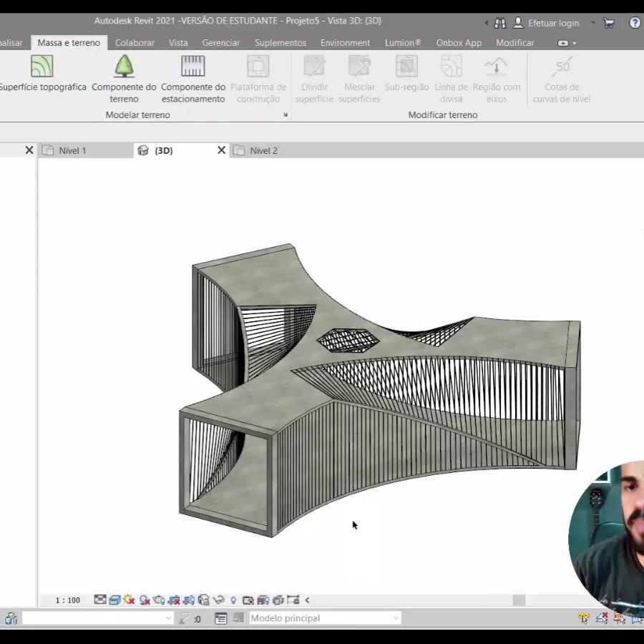644x644 pixels.
Task: Choose the Componente do terreno tool
Action: (x=124, y=79)
